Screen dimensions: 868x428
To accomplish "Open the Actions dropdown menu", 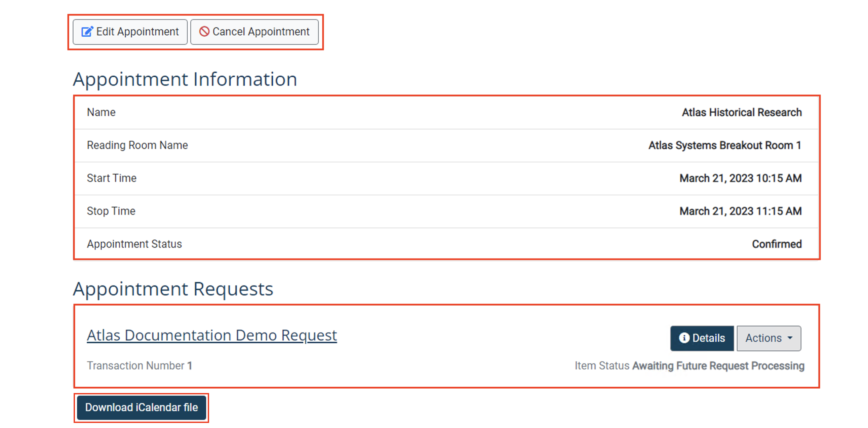I will (x=768, y=338).
